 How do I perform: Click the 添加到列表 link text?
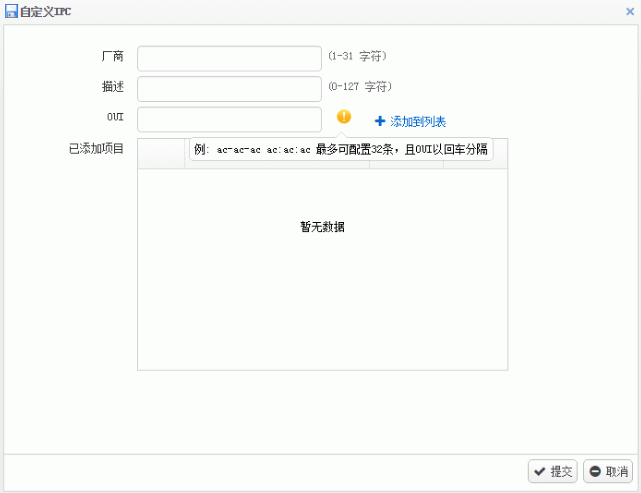click(418, 121)
